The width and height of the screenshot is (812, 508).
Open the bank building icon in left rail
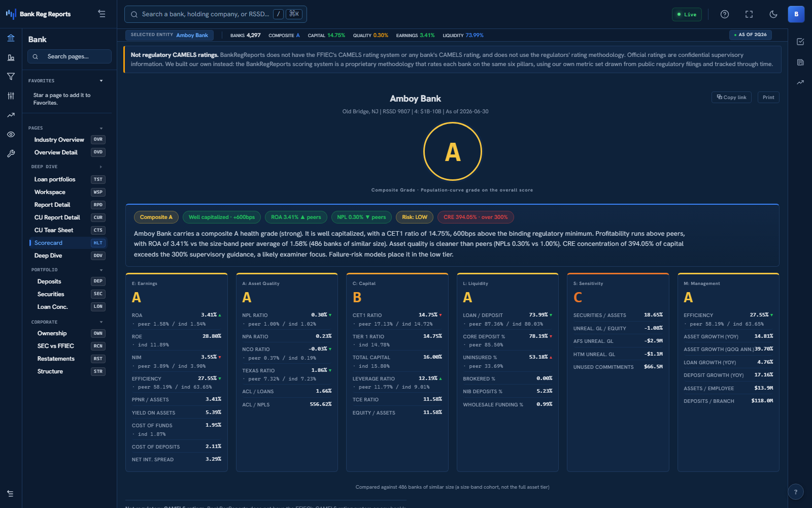click(x=11, y=38)
